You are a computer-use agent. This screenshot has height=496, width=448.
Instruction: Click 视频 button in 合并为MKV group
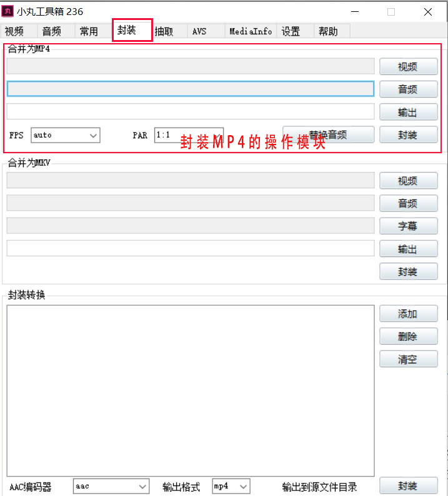[x=409, y=181]
